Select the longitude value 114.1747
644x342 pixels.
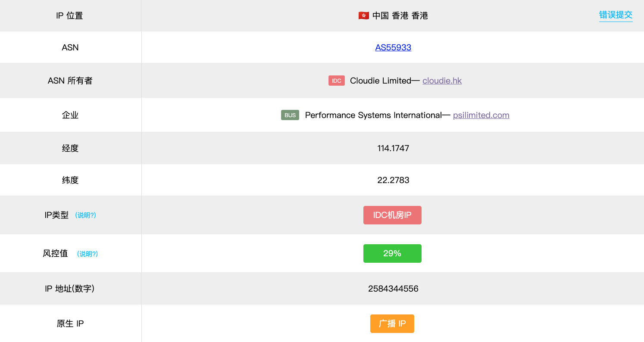coord(393,148)
